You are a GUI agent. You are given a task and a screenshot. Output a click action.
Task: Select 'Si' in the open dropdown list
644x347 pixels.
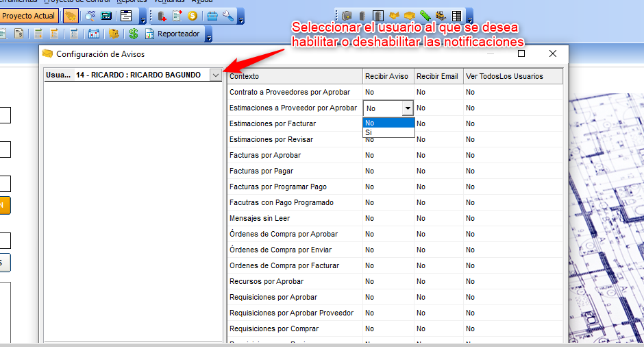click(x=388, y=132)
